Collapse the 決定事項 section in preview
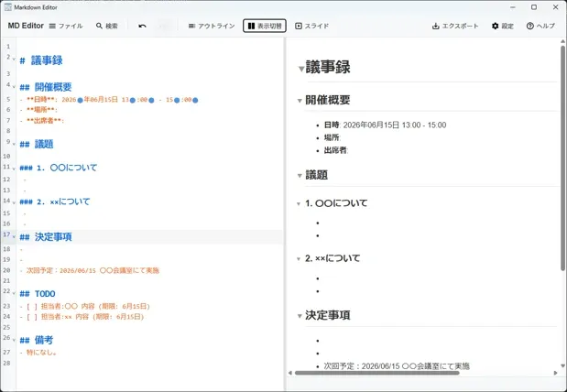The width and height of the screenshot is (567, 392). point(299,316)
